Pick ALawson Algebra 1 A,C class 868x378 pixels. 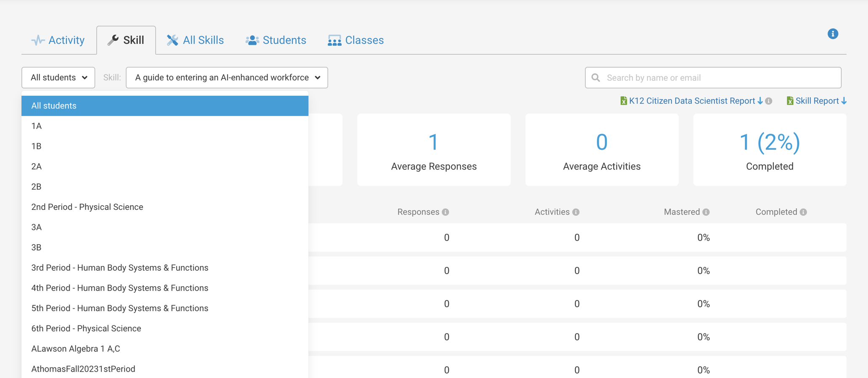point(76,349)
